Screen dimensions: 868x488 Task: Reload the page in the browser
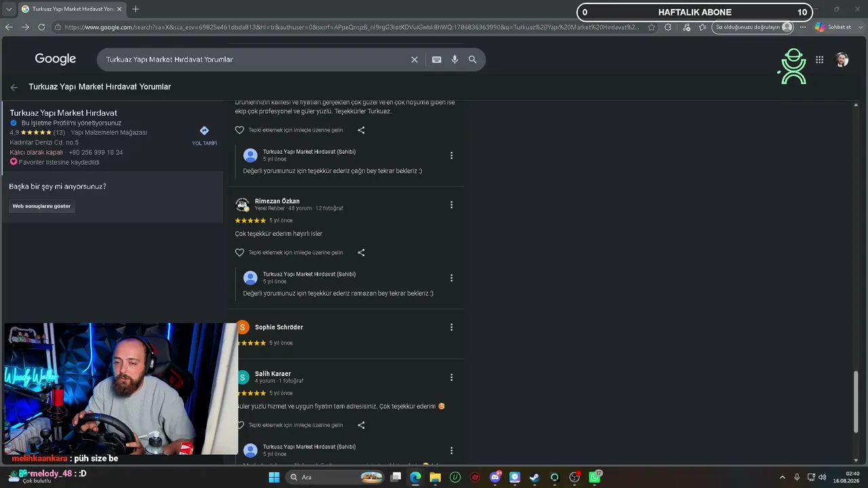(41, 27)
